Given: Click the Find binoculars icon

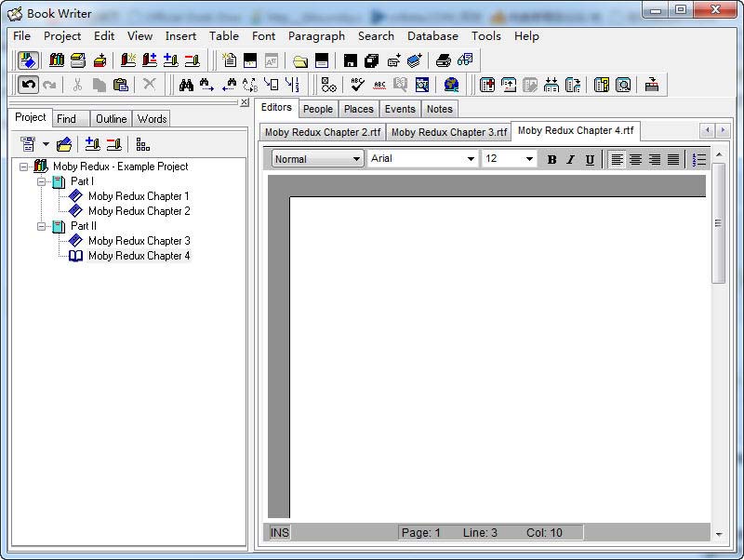Looking at the screenshot, I should coord(186,85).
